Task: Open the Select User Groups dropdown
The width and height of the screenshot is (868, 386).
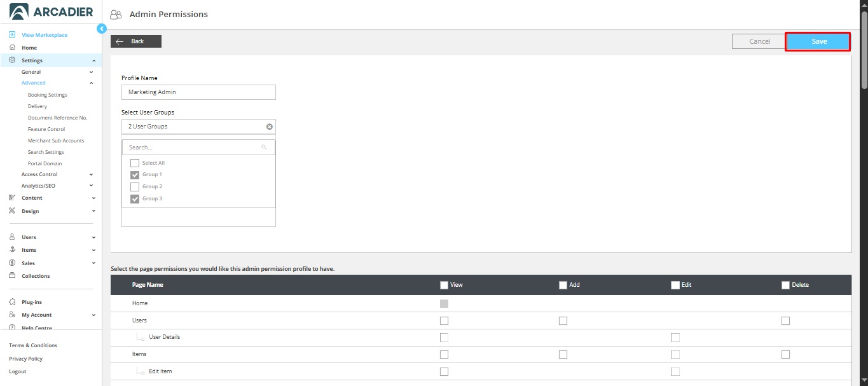Action: (194, 127)
